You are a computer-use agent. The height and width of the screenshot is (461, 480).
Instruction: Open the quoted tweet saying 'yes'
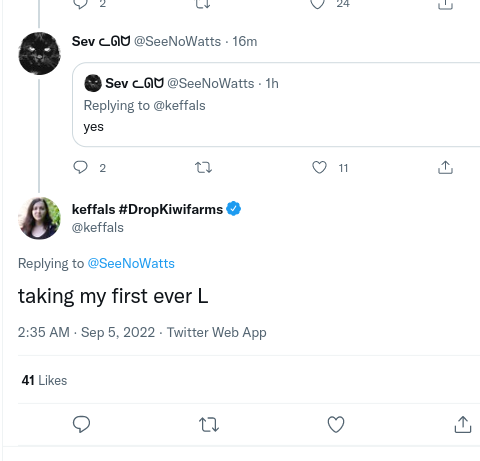tap(276, 105)
